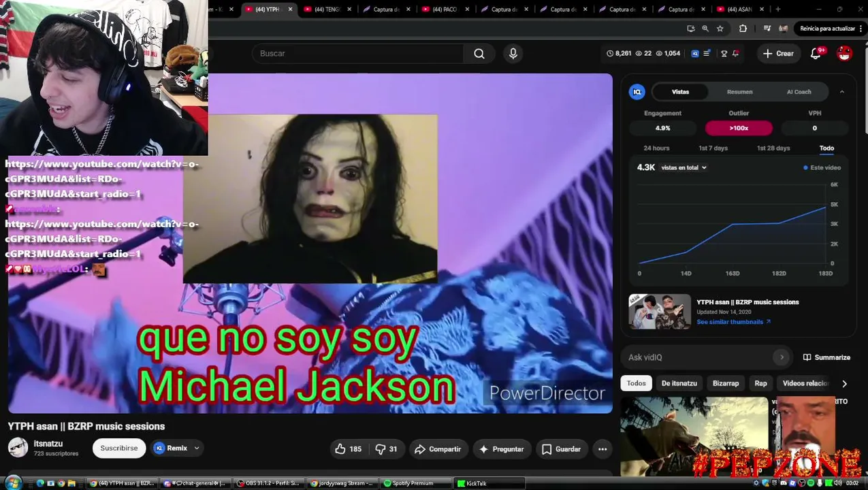
Task: Click See similar thumbnails link
Action: click(733, 322)
